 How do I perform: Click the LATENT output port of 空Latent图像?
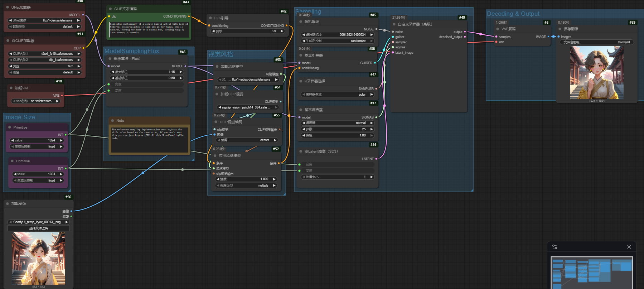[376, 159]
